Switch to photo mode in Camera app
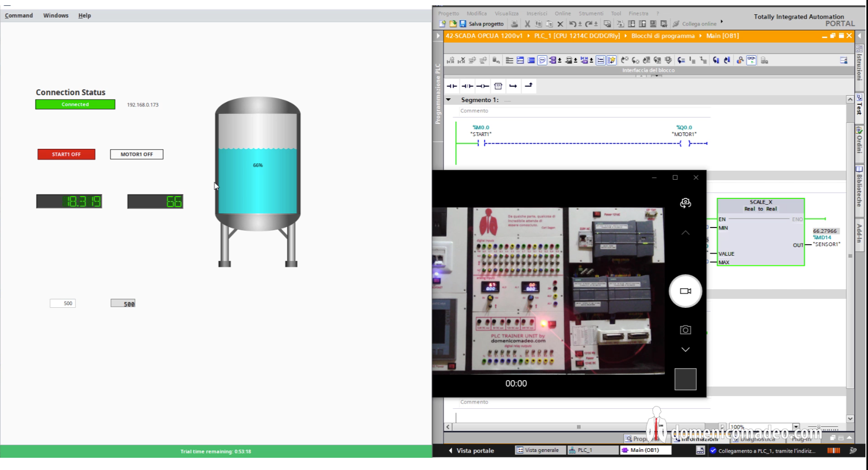The image size is (868, 470). (x=685, y=330)
